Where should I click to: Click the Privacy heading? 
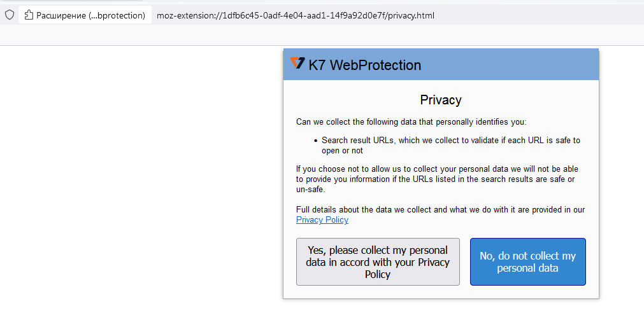pos(441,100)
